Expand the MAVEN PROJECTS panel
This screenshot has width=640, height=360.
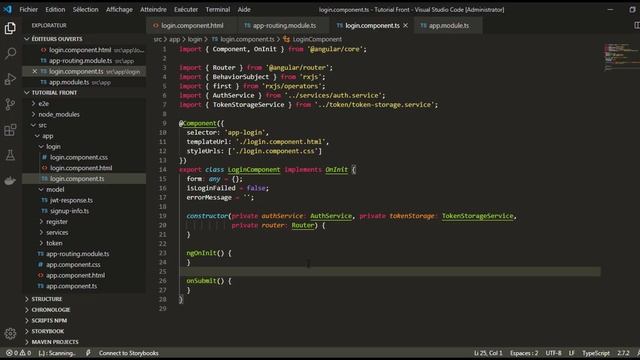click(55, 342)
